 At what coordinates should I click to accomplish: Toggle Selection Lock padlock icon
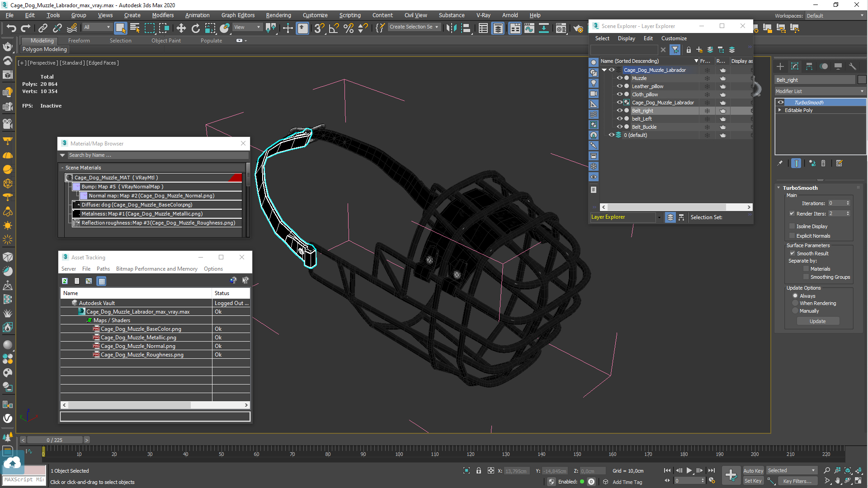click(x=478, y=471)
